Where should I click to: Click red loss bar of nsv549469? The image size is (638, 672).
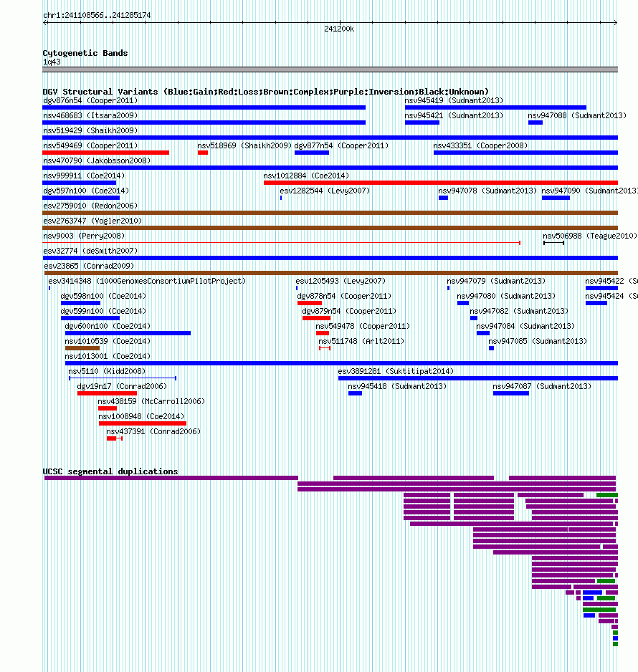click(x=105, y=153)
